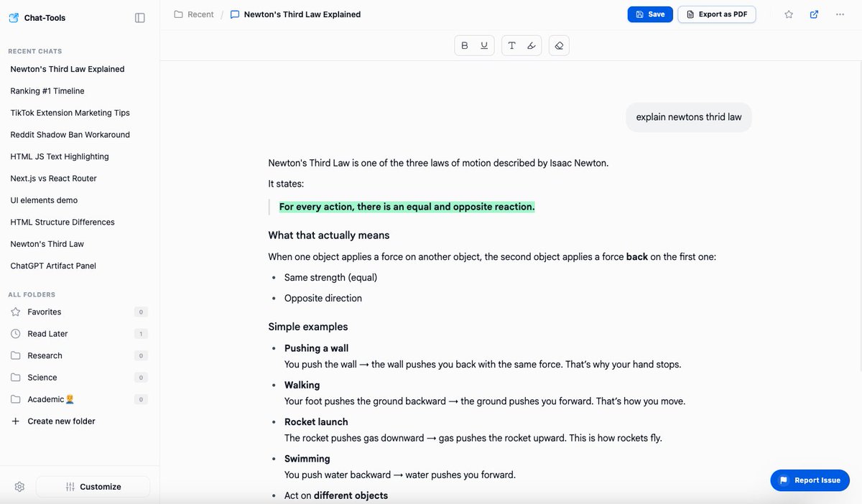Open Ranking #1 Timeline chat
The width and height of the screenshot is (862, 504).
47,91
